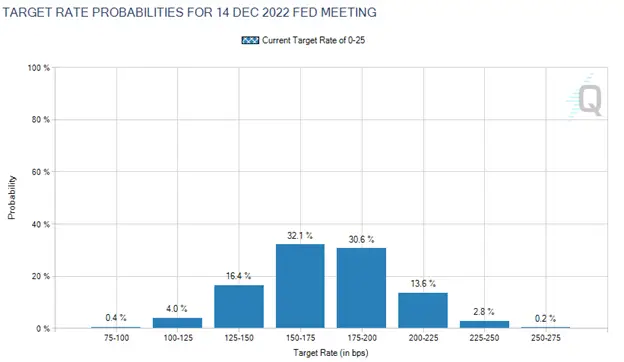Click the 125-150 bar at 16.4%
624x362 pixels.
(239, 307)
